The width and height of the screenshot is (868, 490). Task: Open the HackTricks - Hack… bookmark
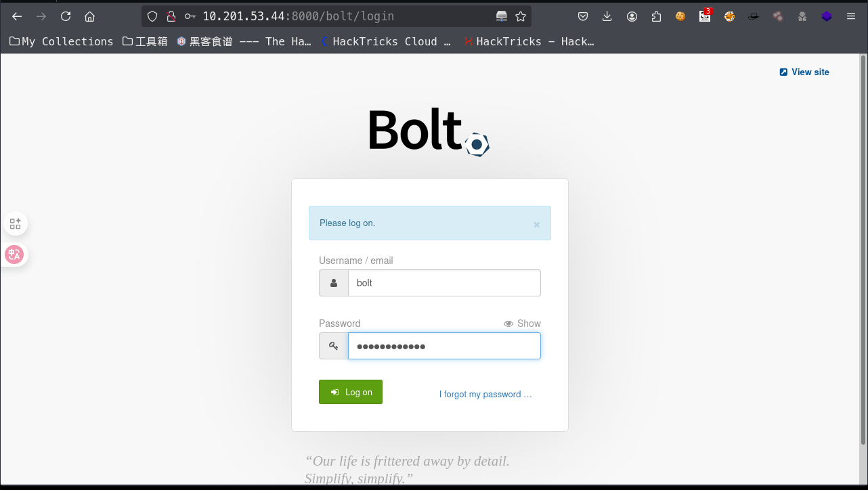(529, 41)
